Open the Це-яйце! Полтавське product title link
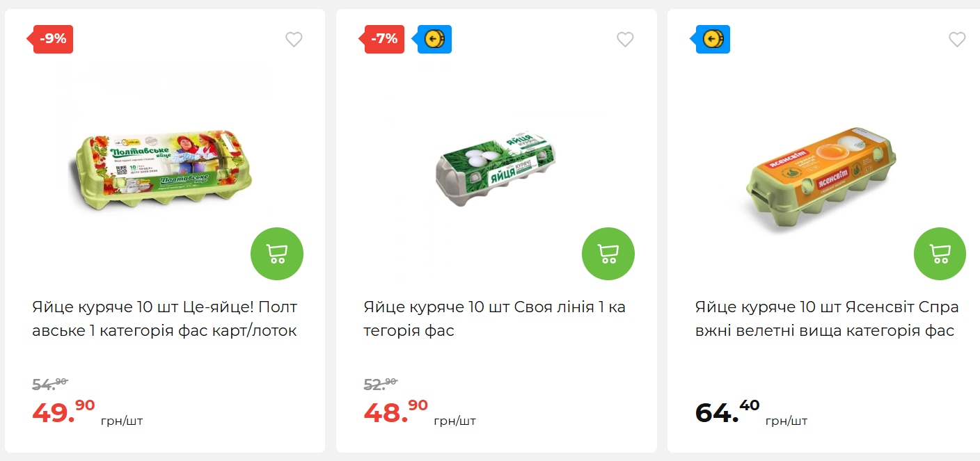980x461 pixels. pos(164,318)
